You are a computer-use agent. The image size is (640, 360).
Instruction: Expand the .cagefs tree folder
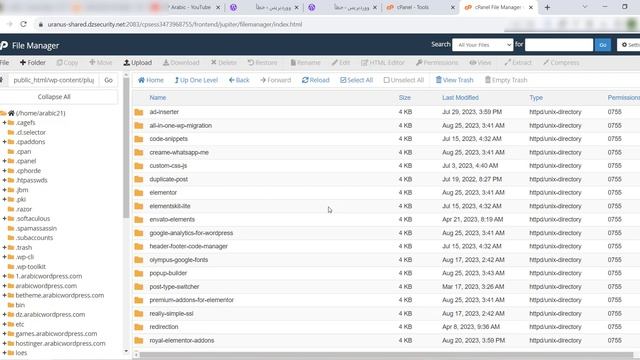point(4,122)
